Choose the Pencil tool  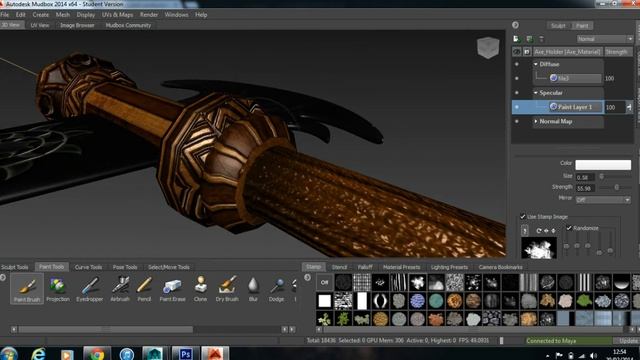(144, 289)
